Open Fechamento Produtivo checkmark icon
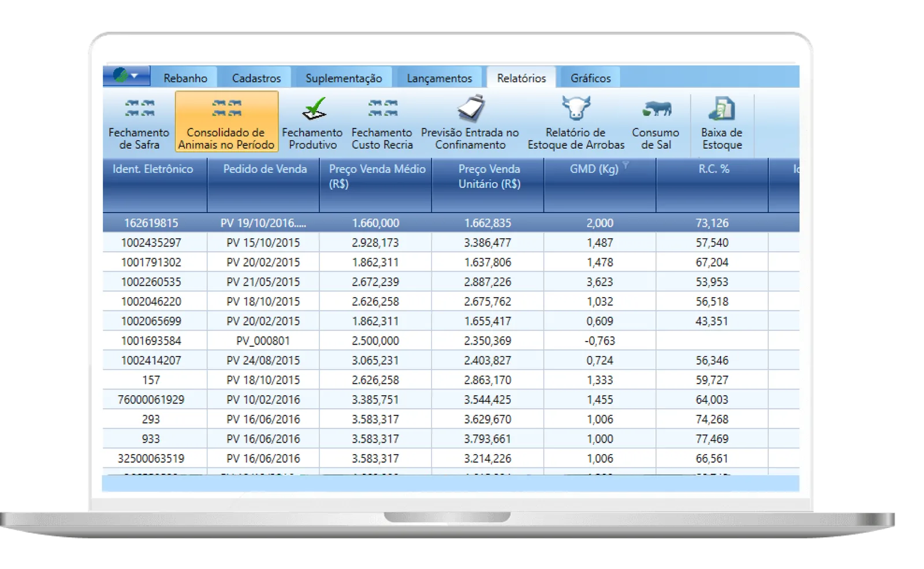Screen dimensions: 924x569 pyautogui.click(x=312, y=110)
